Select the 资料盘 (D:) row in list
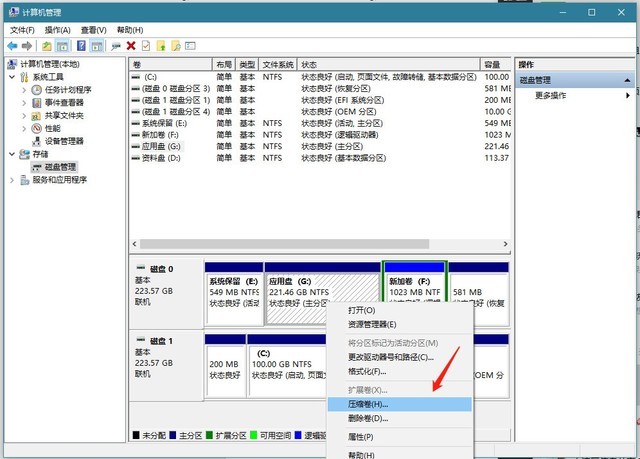Image resolution: width=640 pixels, height=459 pixels. (320, 158)
